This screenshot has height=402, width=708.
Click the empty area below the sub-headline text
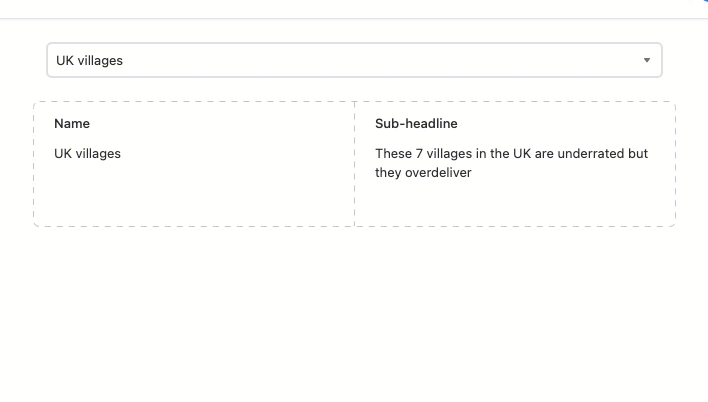click(x=515, y=203)
